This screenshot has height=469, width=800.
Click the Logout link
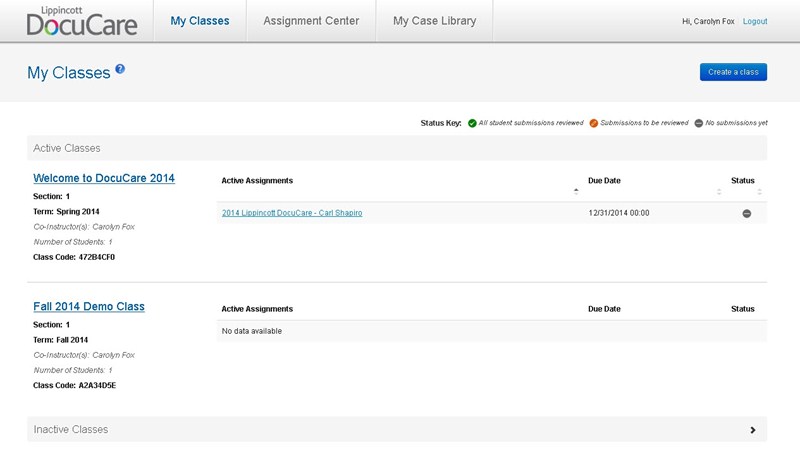[755, 21]
